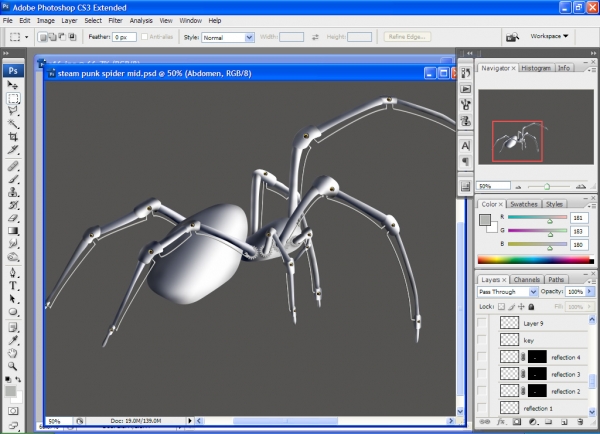The width and height of the screenshot is (600, 434).
Task: Select the Move tool
Action: [13, 85]
